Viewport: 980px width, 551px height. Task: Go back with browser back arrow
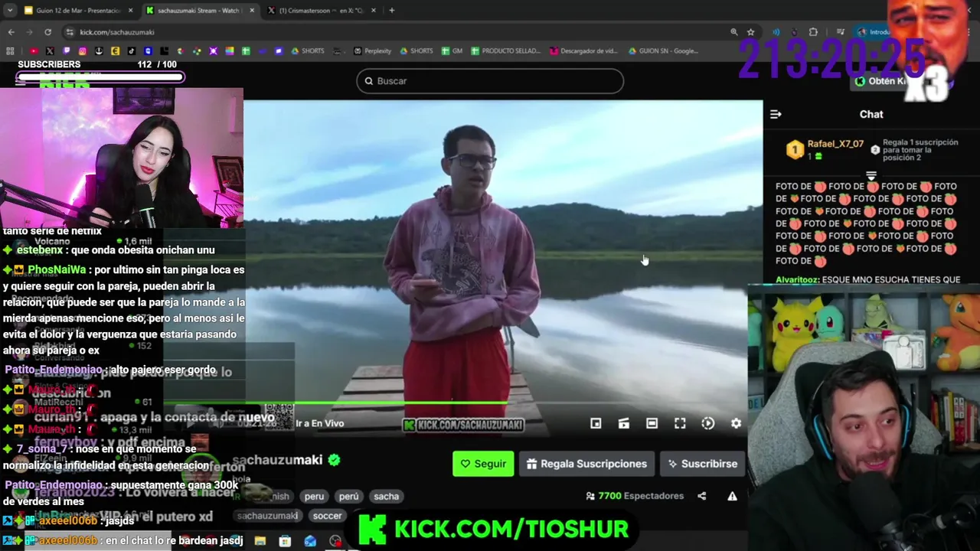(11, 32)
